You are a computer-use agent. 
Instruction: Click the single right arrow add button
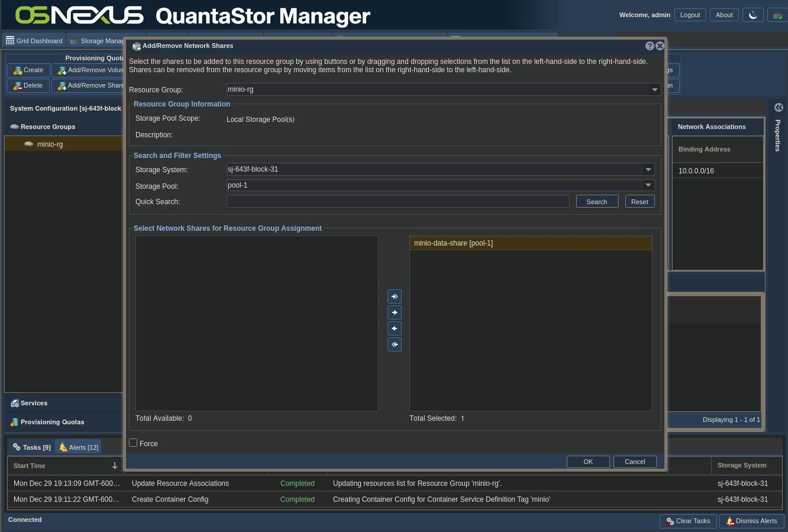click(x=395, y=312)
